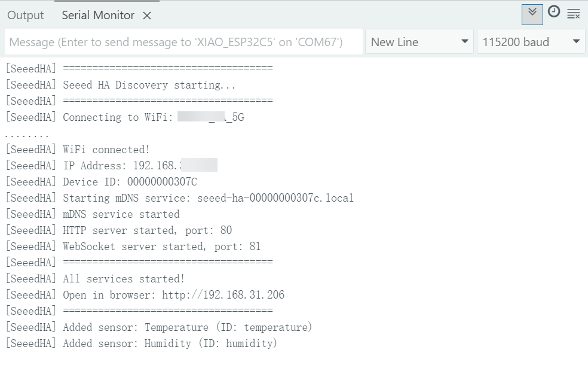Click the 'Seeed HA Discovery starting...' line

tap(149, 85)
